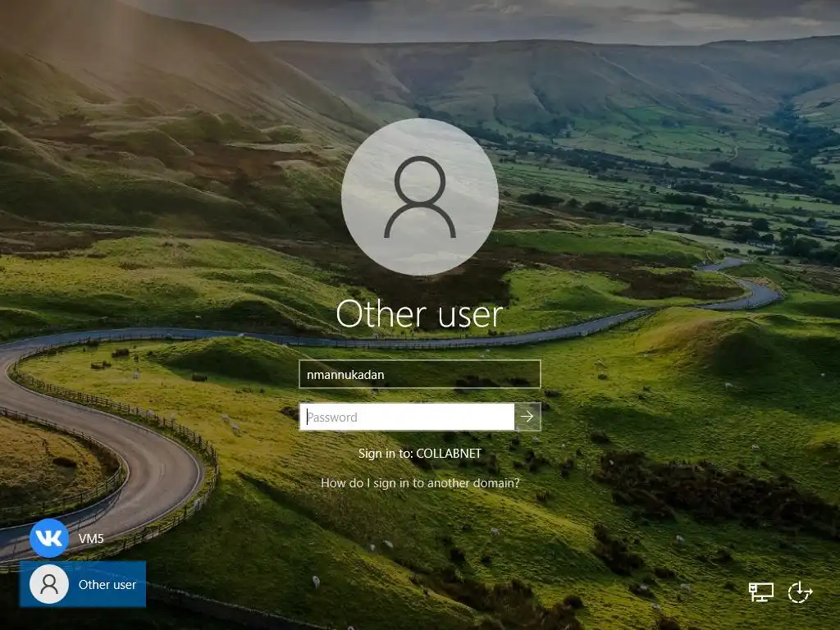The image size is (840, 630).
Task: Open the Ease of Access icon
Action: pyautogui.click(x=801, y=592)
